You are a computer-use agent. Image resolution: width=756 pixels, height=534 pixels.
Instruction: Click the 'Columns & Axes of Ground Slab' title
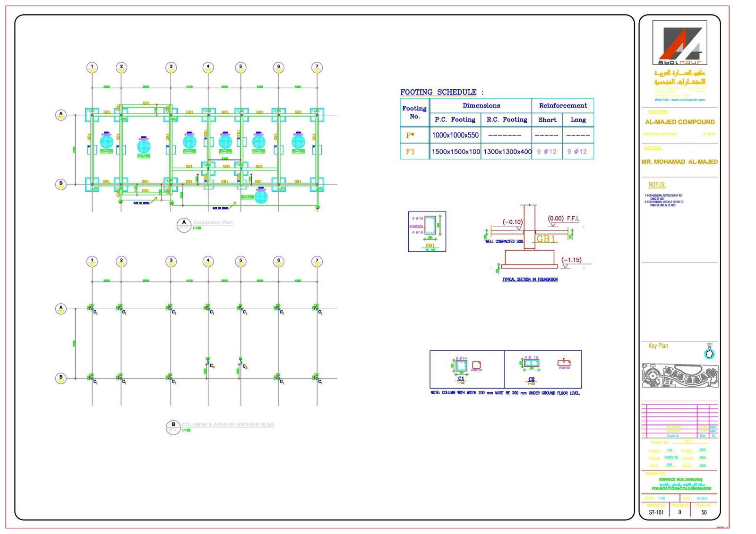click(227, 424)
